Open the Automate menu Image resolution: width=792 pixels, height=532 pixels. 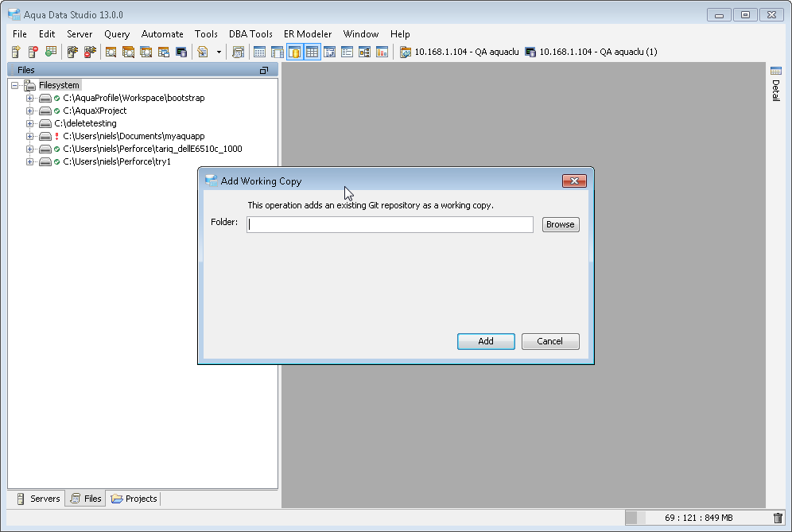[163, 34]
